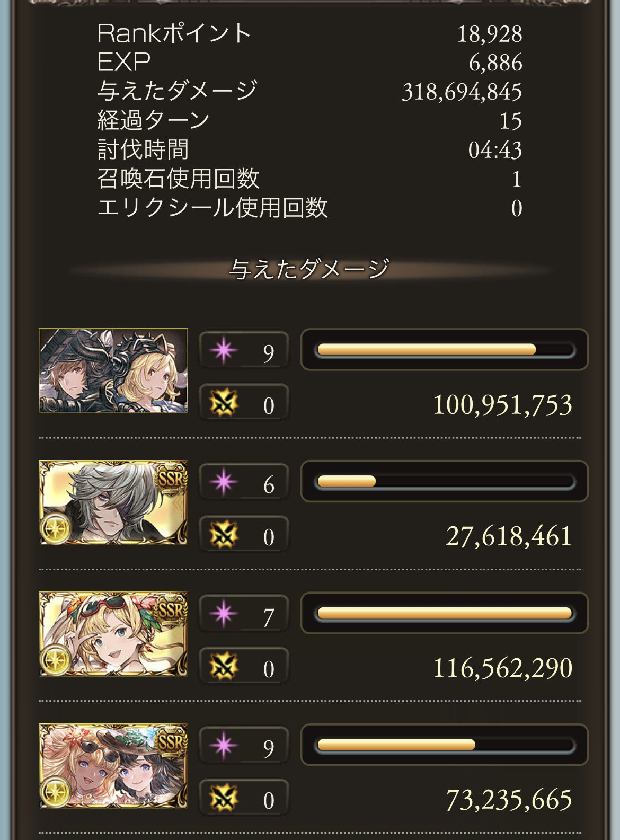This screenshot has height=840, width=620.
Task: Click the 討伐時間 value 04:43
Action: pos(495,150)
